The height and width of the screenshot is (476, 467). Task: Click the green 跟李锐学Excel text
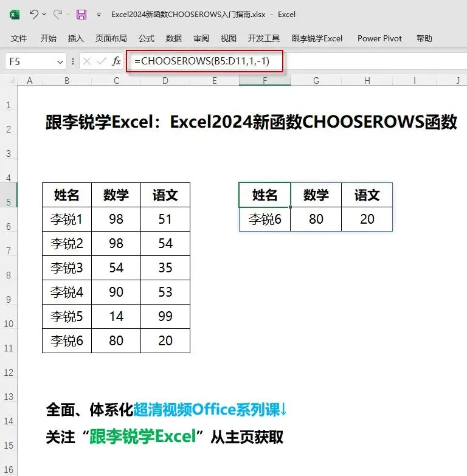[x=143, y=437]
